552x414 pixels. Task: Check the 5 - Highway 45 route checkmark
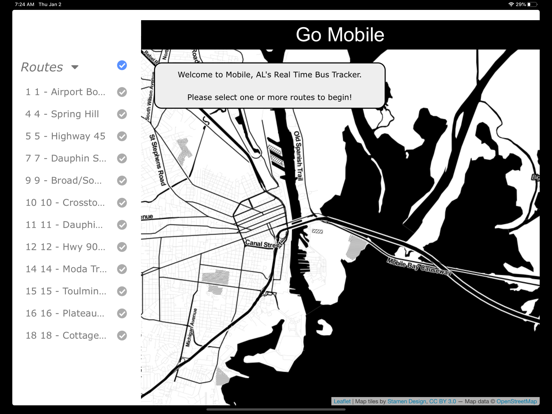point(122,136)
